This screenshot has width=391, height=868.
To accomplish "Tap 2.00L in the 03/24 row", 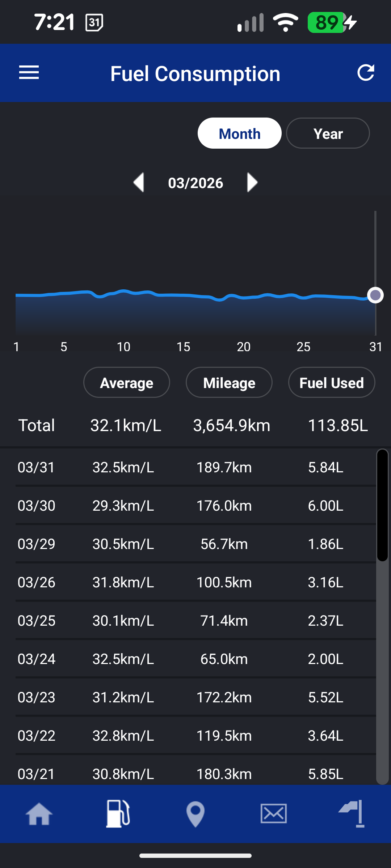I will tap(326, 659).
